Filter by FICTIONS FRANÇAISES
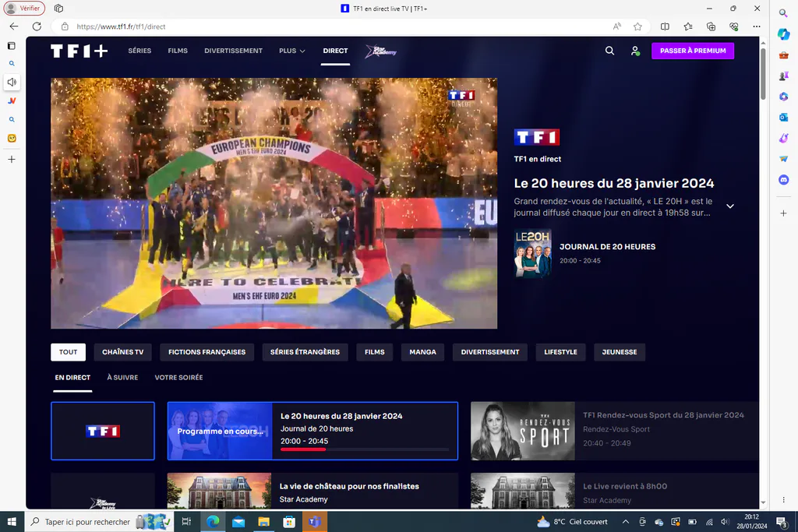The image size is (798, 532). 207,352
